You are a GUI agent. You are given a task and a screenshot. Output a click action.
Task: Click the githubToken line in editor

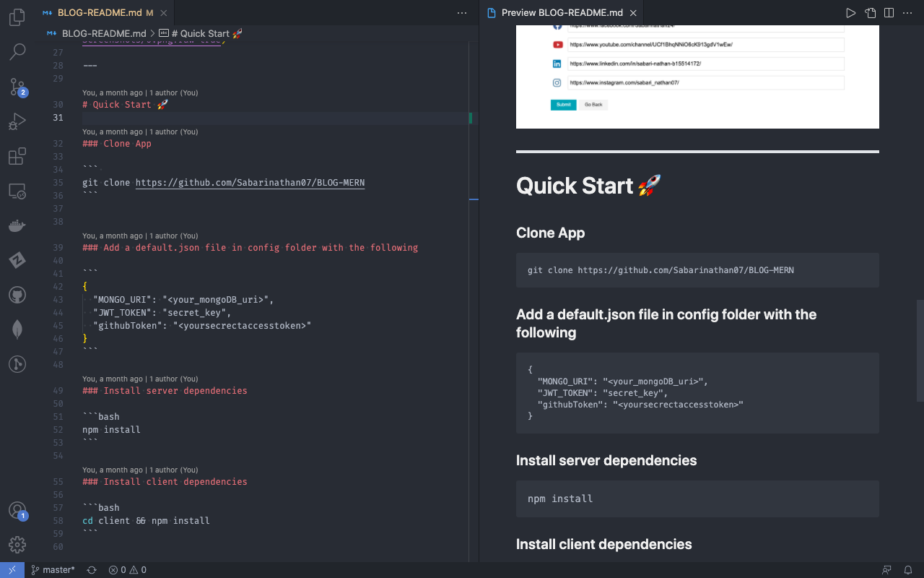pos(202,326)
